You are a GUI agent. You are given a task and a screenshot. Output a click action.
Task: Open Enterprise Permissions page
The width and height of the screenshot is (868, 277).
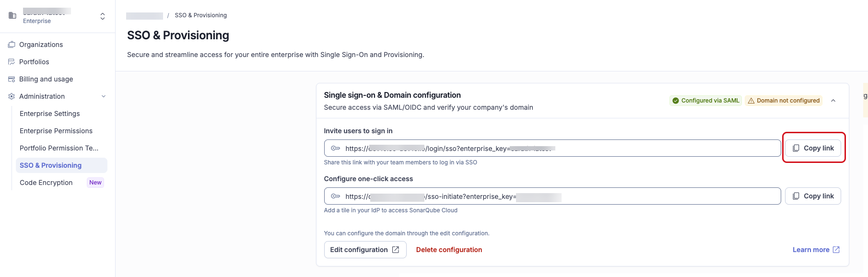click(56, 131)
